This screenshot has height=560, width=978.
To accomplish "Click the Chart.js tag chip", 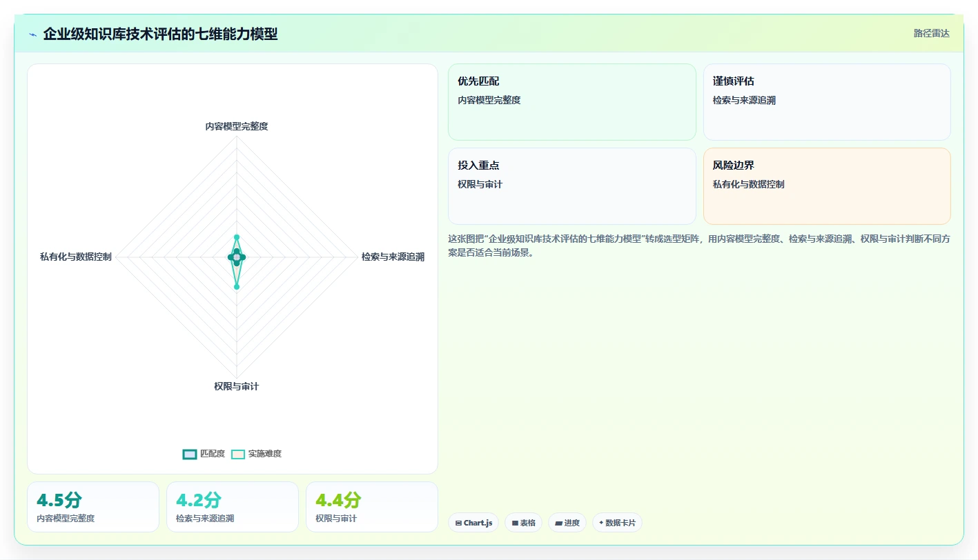I will coord(473,523).
